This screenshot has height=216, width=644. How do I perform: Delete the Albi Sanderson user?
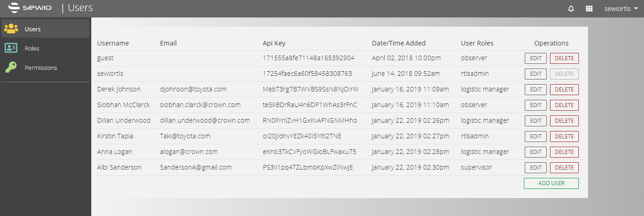[564, 168]
